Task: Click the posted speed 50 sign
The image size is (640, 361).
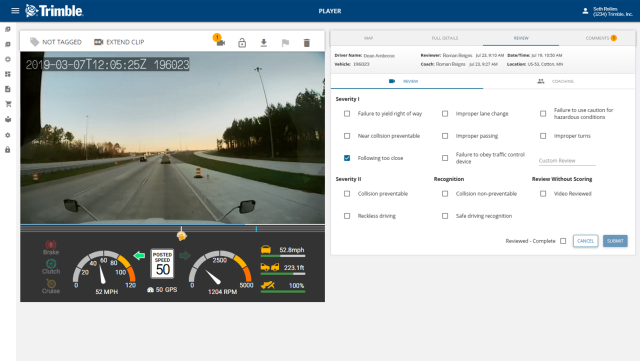Action: [x=162, y=263]
